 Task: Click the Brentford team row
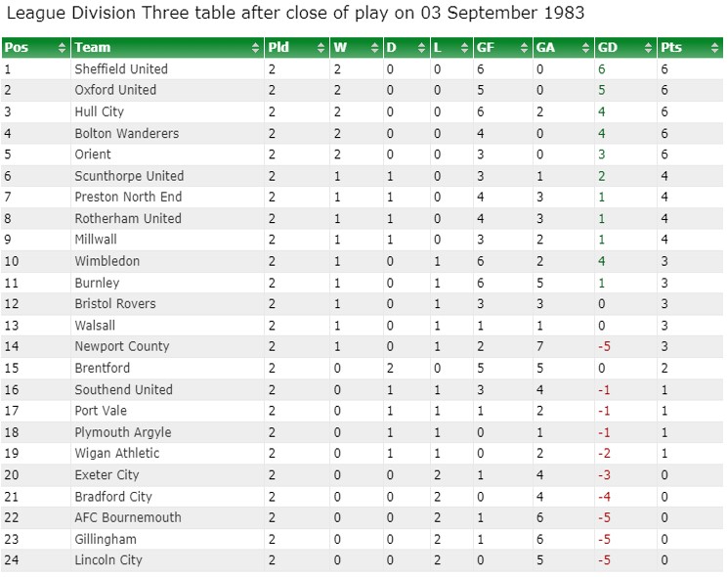tap(362, 368)
